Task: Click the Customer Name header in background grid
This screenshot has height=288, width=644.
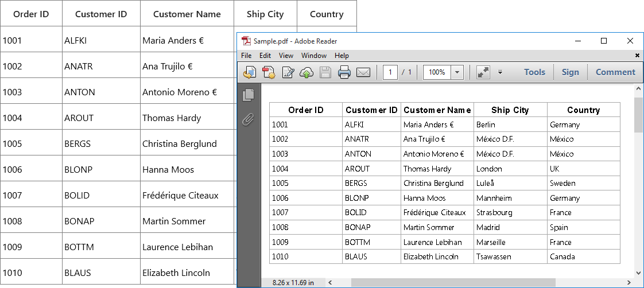Action: click(x=187, y=14)
